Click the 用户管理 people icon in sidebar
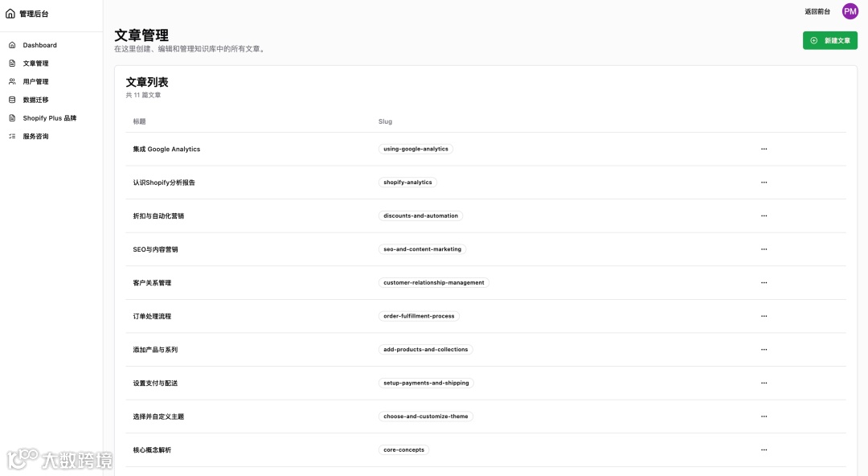The width and height of the screenshot is (868, 476). (x=12, y=81)
